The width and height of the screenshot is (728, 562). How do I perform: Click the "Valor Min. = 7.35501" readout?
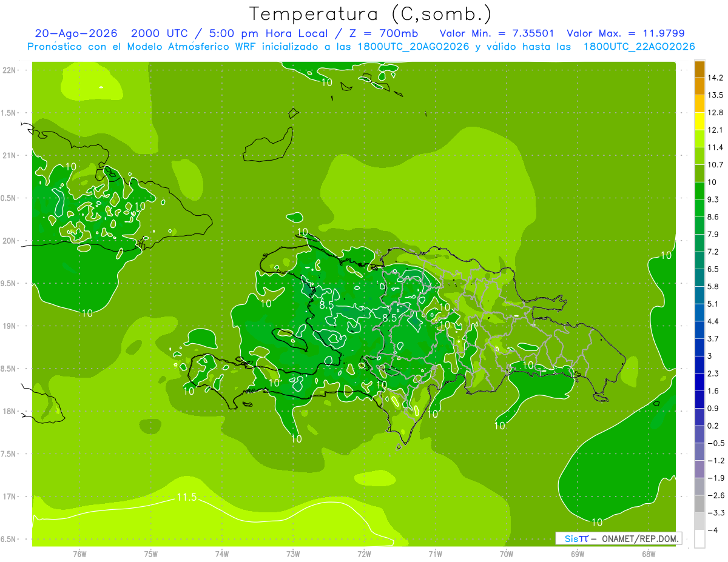pos(496,33)
